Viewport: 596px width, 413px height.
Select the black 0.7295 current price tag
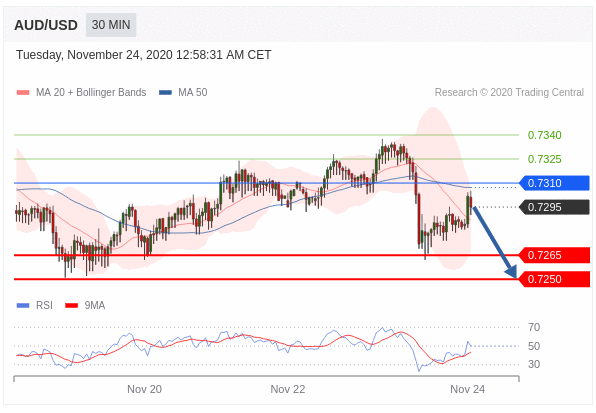[554, 207]
